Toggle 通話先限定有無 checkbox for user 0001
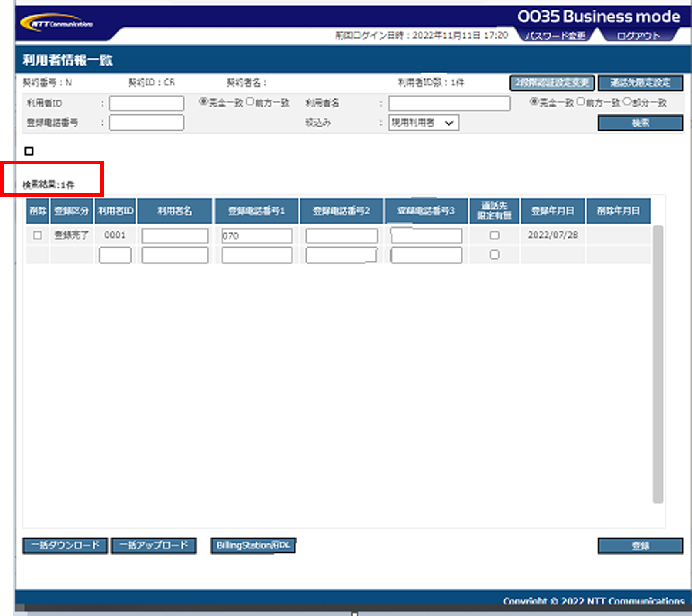The image size is (692, 616). [494, 235]
